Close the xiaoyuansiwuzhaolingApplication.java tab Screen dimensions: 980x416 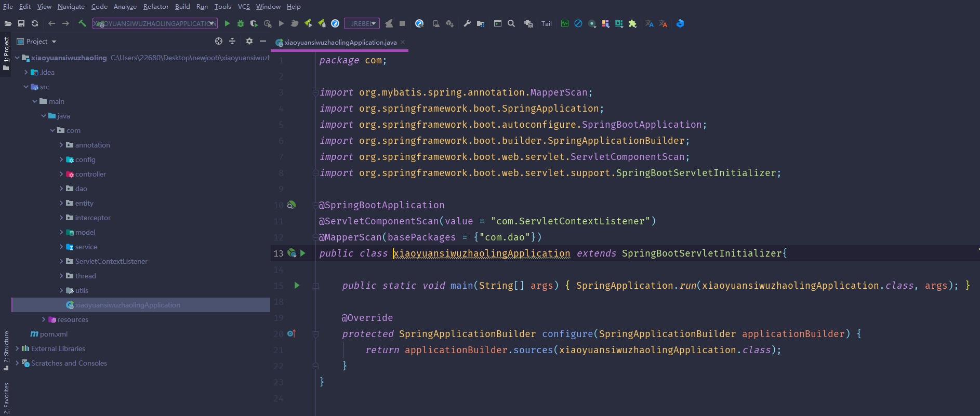[403, 42]
